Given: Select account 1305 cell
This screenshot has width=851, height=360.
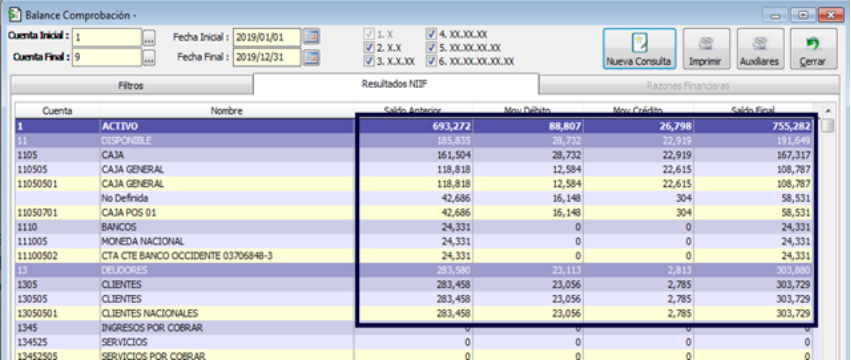Looking at the screenshot, I should (58, 285).
